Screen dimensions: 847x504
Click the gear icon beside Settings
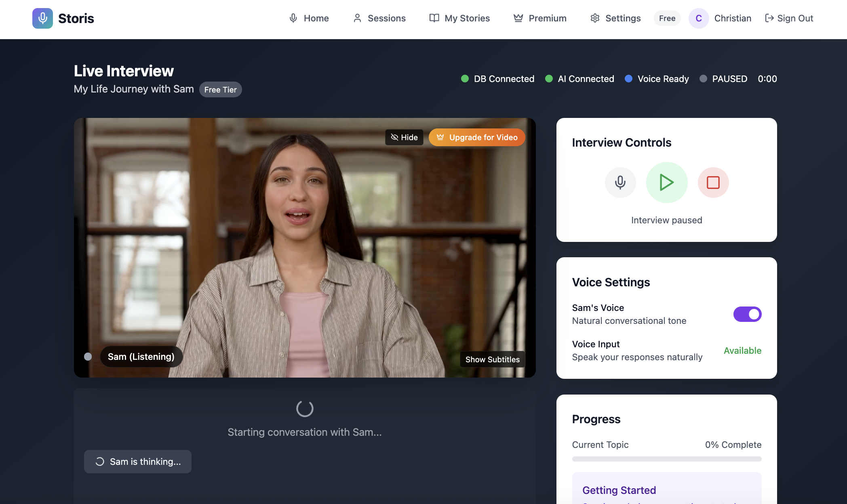click(x=594, y=18)
